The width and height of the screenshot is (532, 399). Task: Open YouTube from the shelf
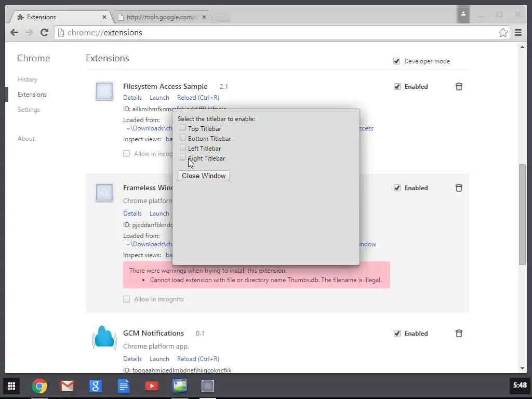click(x=152, y=386)
